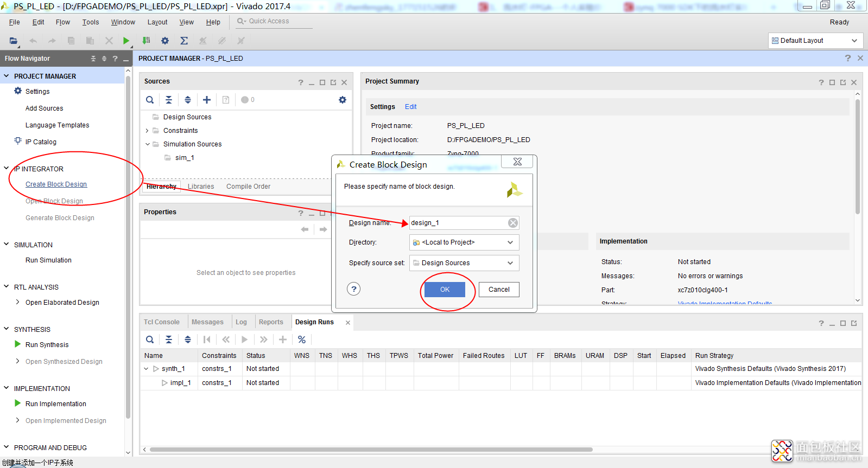Collapse all in Design Runs panel

169,339
